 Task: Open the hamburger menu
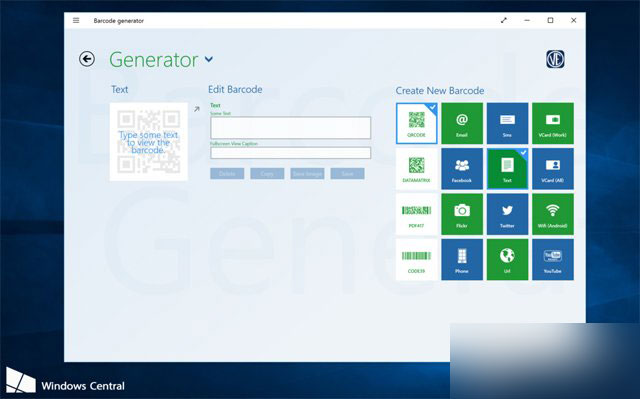(76, 20)
